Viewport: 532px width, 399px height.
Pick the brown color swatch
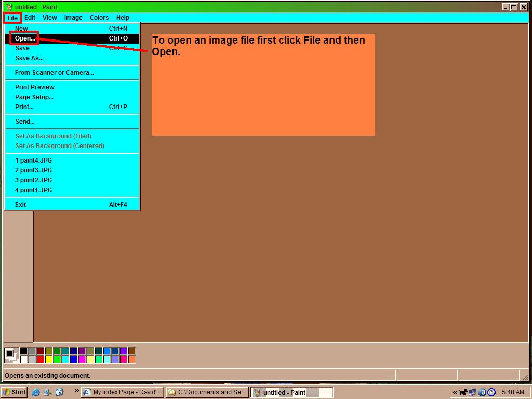click(x=131, y=351)
